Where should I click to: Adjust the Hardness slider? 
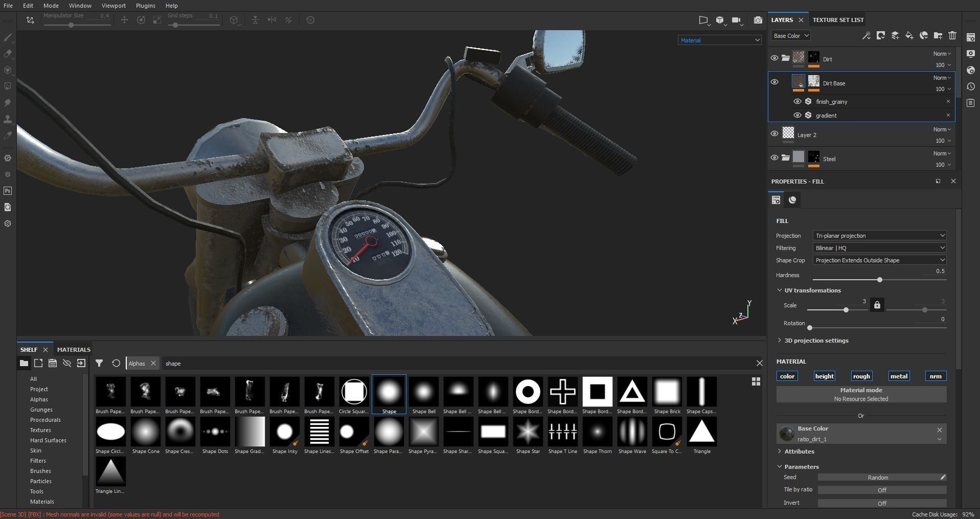pos(879,280)
